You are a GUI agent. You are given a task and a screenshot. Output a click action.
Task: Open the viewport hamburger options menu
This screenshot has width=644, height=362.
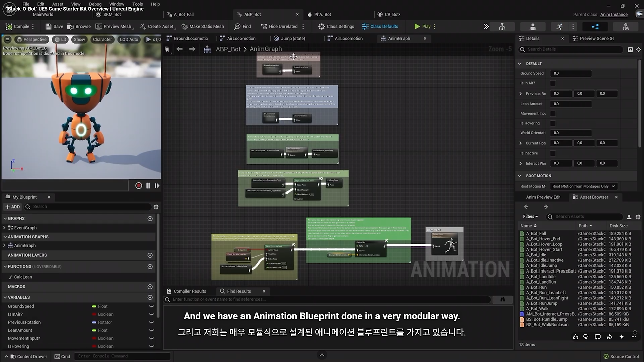(x=7, y=39)
